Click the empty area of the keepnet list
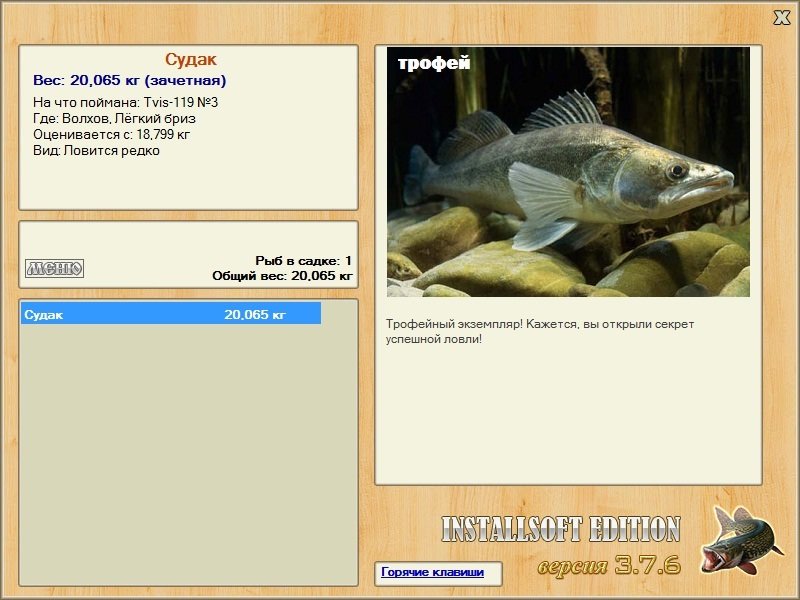The image size is (800, 600). [188, 454]
